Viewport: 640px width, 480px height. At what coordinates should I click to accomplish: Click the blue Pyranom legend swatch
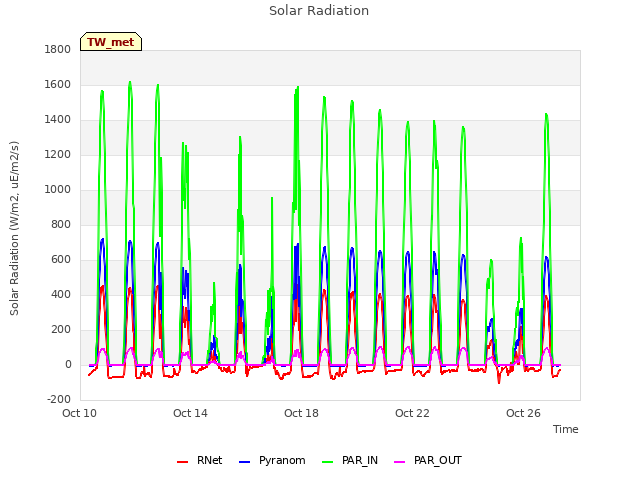coord(244,462)
